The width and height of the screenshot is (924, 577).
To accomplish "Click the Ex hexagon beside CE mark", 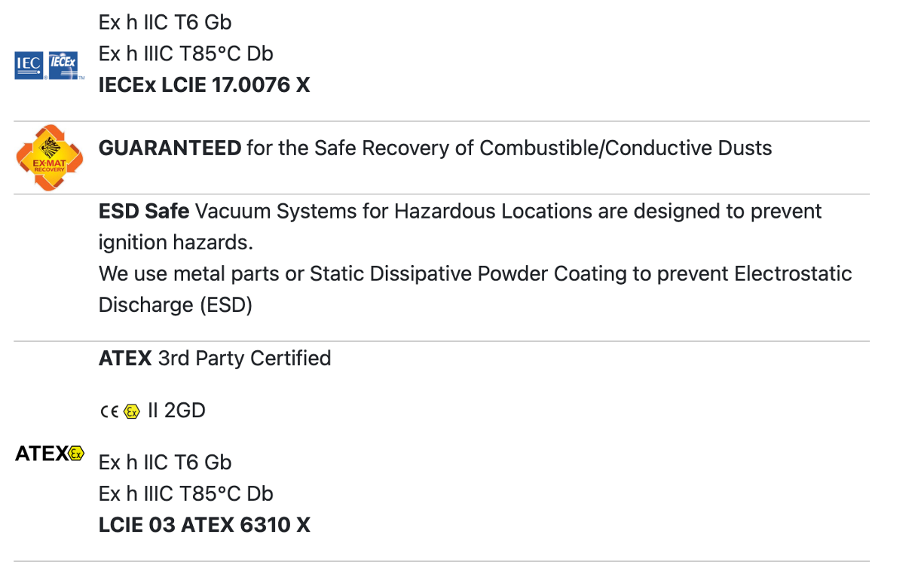I will tap(132, 412).
